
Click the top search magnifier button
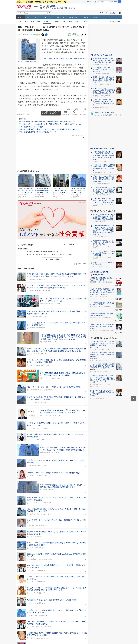(120, 2)
